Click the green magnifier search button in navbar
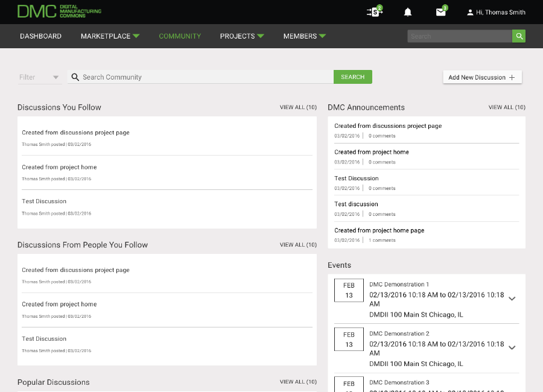Screen dimensions: 543x392 coord(519,36)
